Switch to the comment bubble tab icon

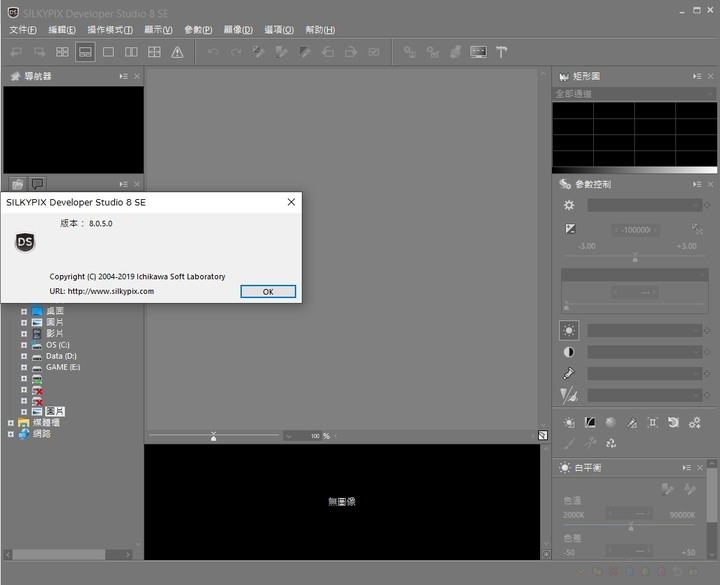[x=37, y=184]
